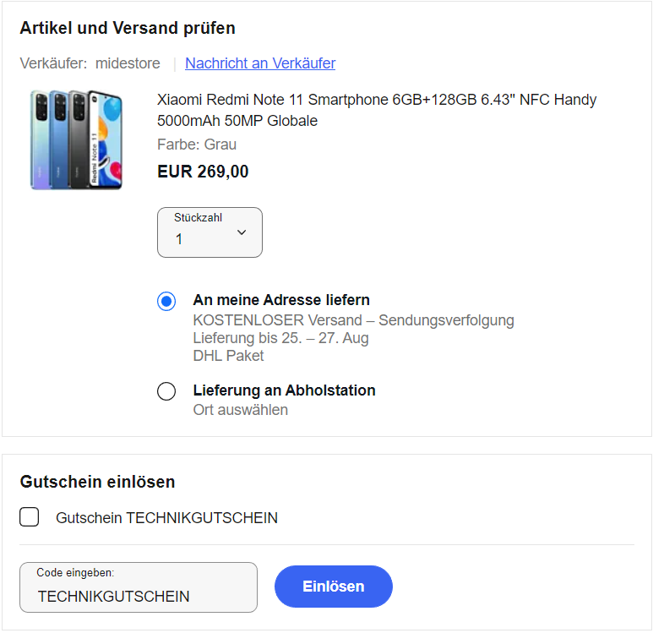
Task: Click into the Code eingeben input field
Action: pos(139,587)
